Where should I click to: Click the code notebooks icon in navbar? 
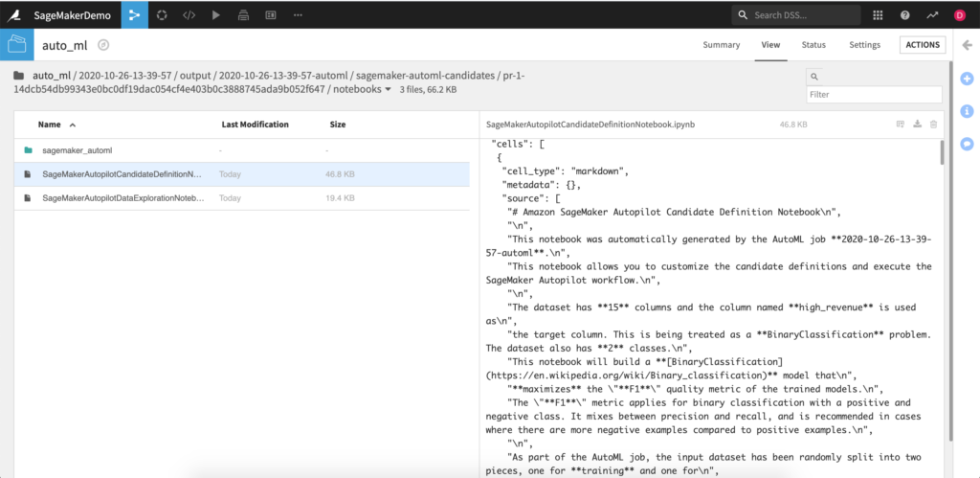[189, 15]
